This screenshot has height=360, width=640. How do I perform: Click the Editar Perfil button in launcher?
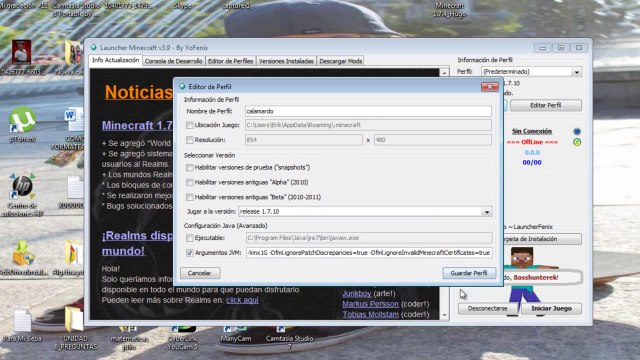(x=546, y=105)
